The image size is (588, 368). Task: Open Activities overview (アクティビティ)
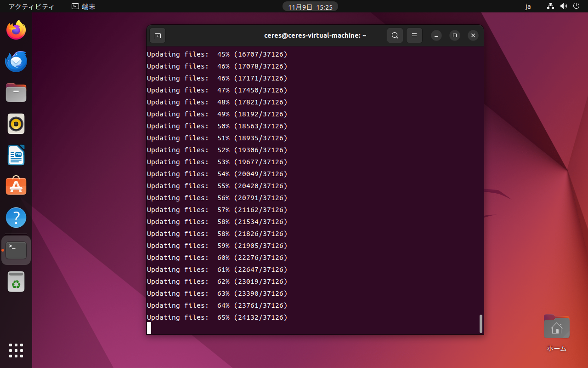(x=31, y=7)
